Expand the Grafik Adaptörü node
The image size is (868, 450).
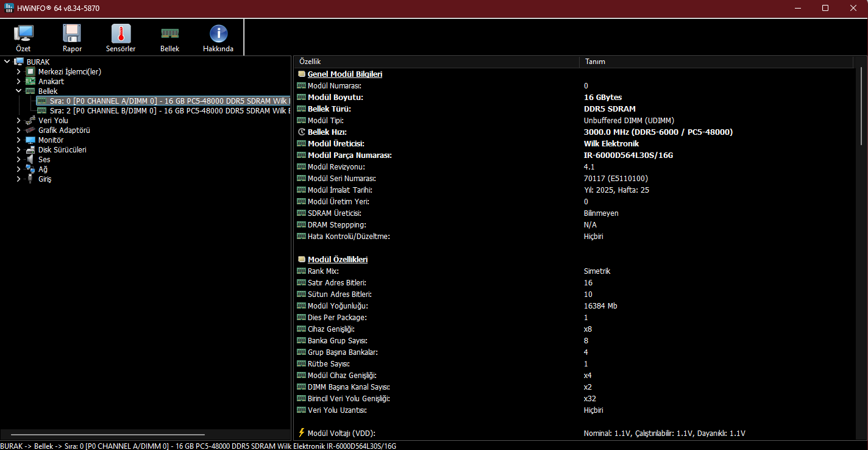pyautogui.click(x=18, y=130)
